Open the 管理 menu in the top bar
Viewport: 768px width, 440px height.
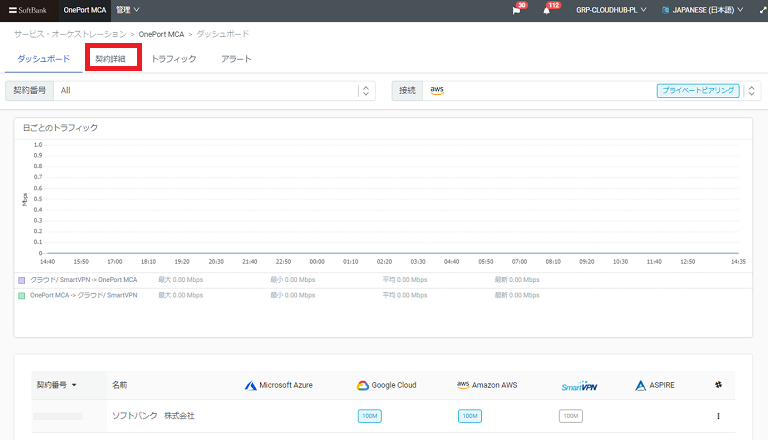click(128, 10)
